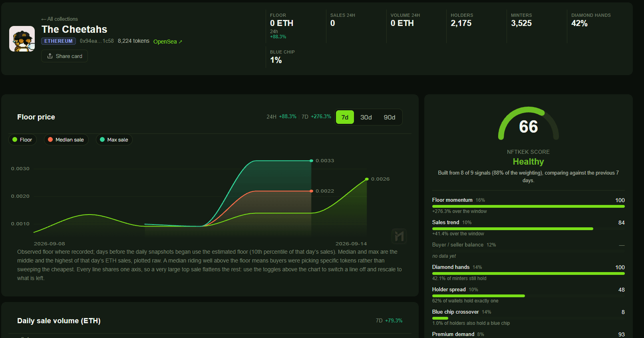Click the floor data label "0.0026"
This screenshot has width=644, height=338.
coord(380,179)
